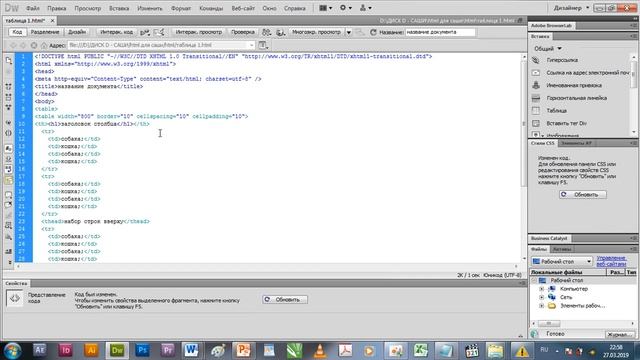
Task: Open the Дизайнер workspace switcher
Action: (x=571, y=8)
